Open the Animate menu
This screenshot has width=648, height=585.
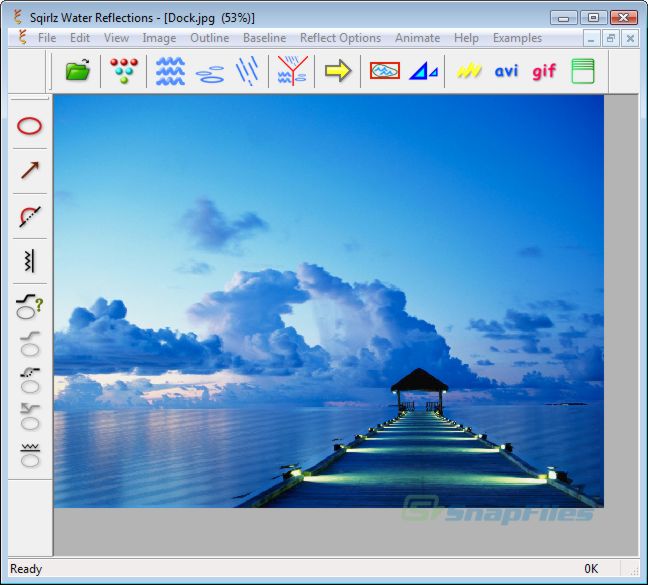(x=417, y=38)
